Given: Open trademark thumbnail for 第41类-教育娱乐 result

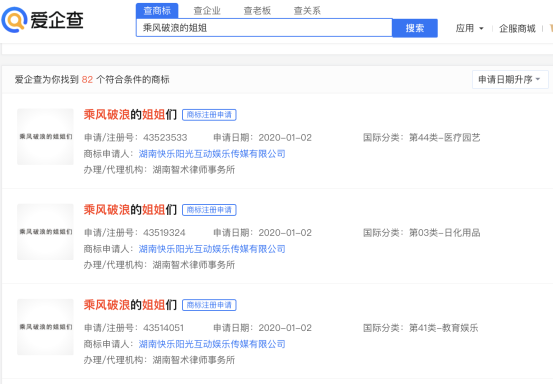Looking at the screenshot, I should click(x=45, y=327).
